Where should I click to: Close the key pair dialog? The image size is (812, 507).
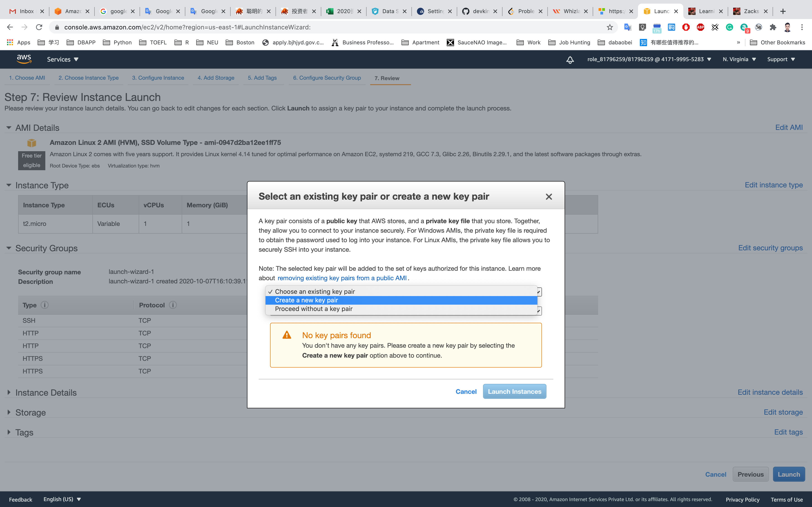point(549,197)
